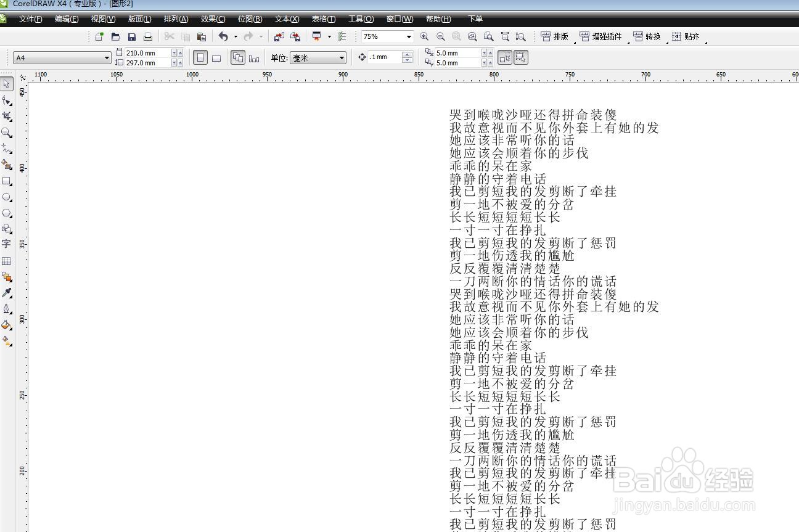Viewport: 799px width, 532px height.
Task: Zoom to page
Action: [488, 37]
